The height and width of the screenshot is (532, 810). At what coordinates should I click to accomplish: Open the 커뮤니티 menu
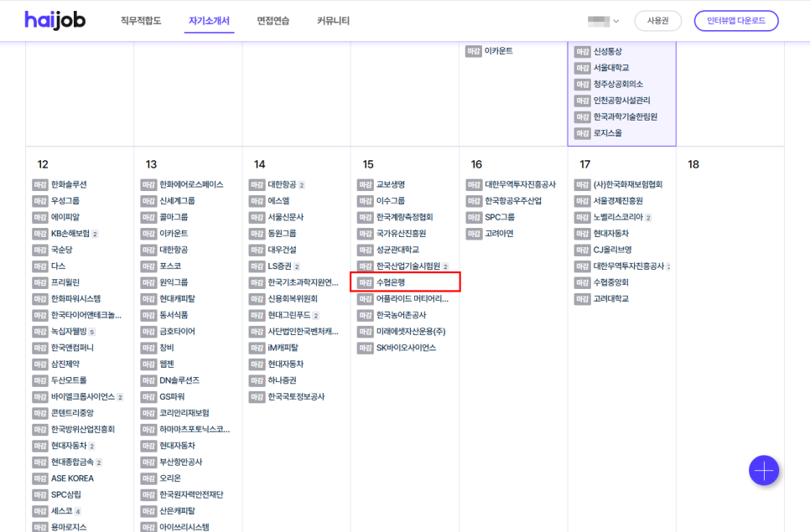333,21
